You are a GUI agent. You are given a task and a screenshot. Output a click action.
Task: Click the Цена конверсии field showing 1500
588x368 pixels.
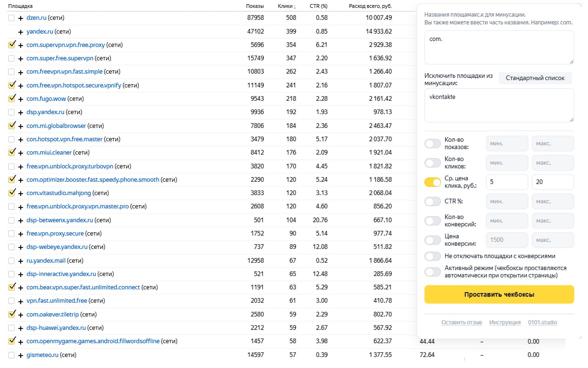(507, 240)
